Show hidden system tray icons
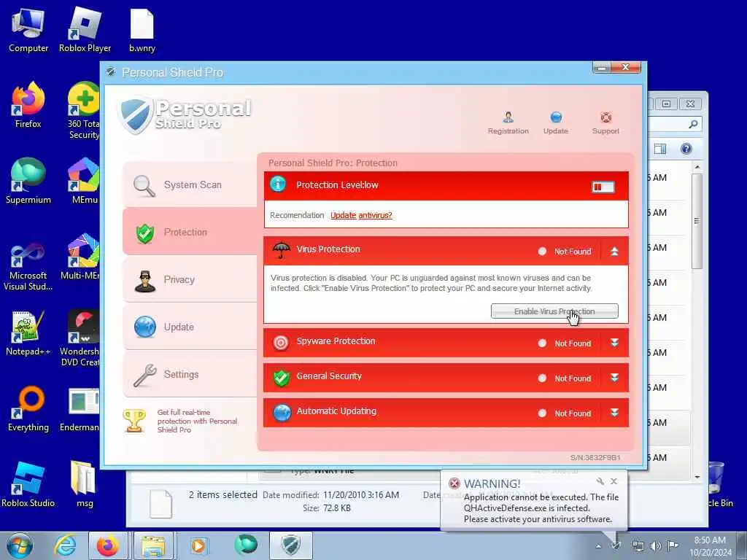Screen dimensions: 747x560 pyautogui.click(x=598, y=546)
